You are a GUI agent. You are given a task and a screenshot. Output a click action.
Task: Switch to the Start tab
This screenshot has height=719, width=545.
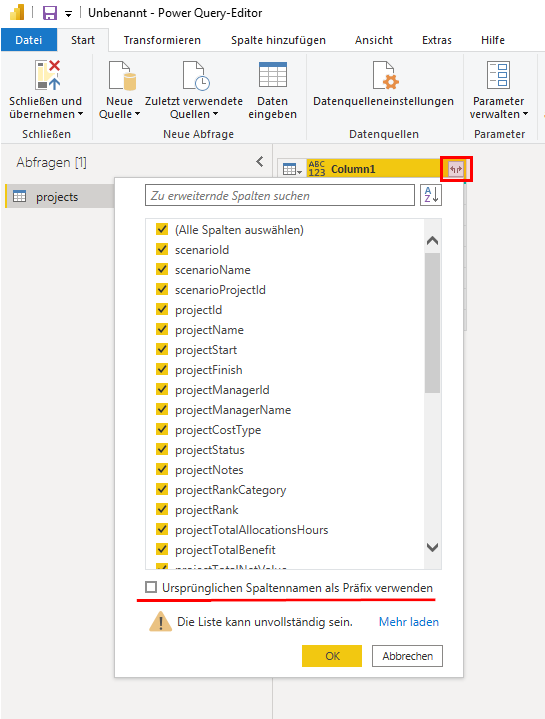(x=83, y=40)
